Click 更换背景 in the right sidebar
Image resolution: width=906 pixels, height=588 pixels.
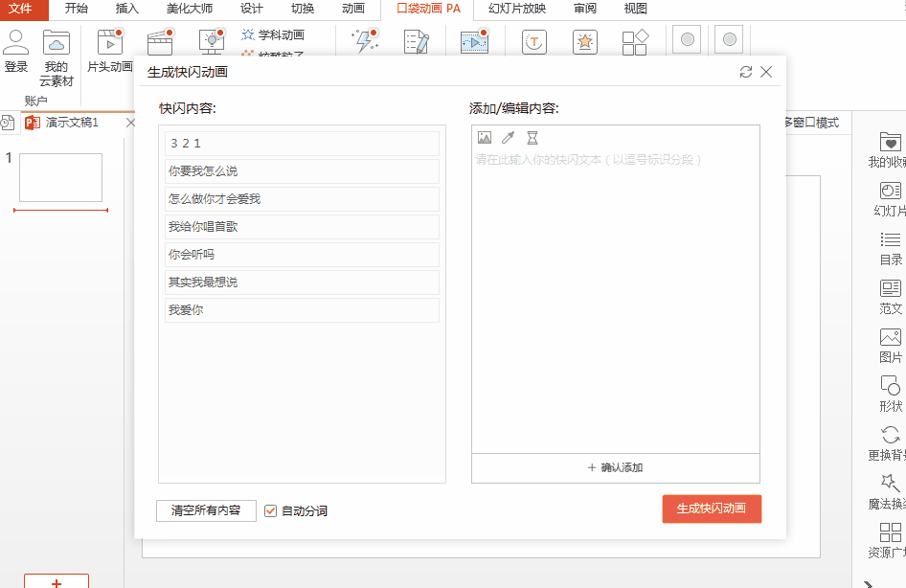(890, 443)
